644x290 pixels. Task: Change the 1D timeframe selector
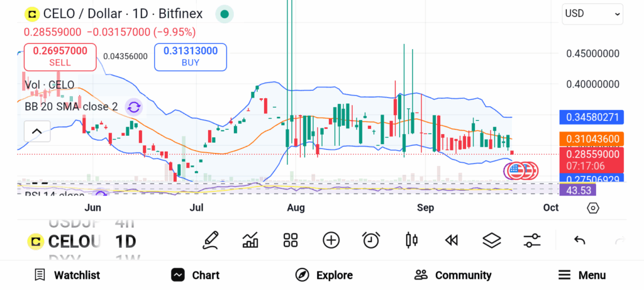pos(125,241)
